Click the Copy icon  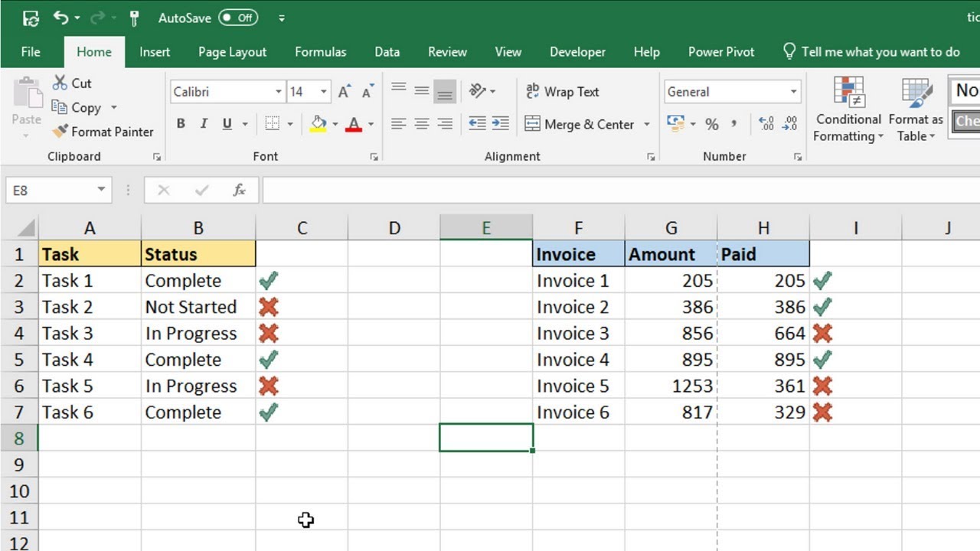pos(60,107)
